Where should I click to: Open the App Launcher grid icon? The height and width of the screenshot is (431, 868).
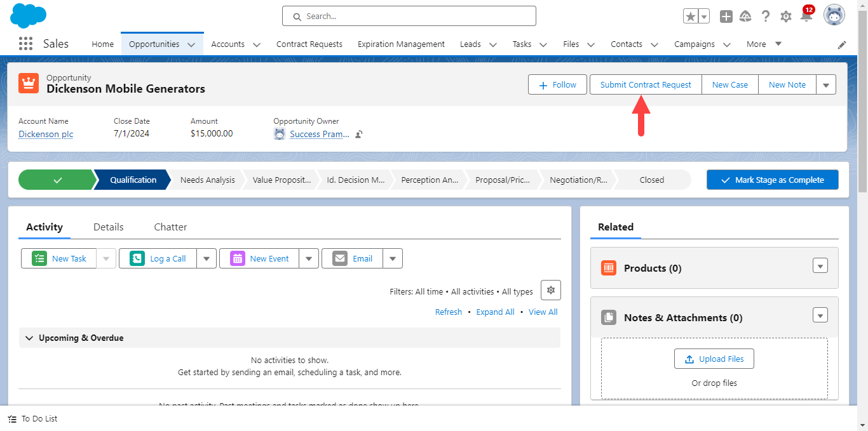coord(25,44)
